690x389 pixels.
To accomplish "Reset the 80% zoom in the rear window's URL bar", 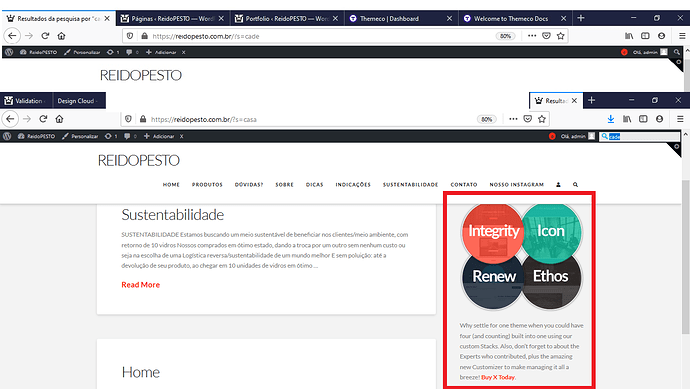I will tap(505, 36).
